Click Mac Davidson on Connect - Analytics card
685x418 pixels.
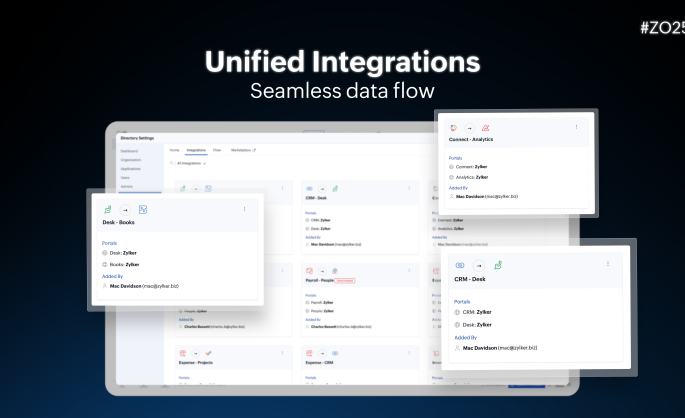470,197
